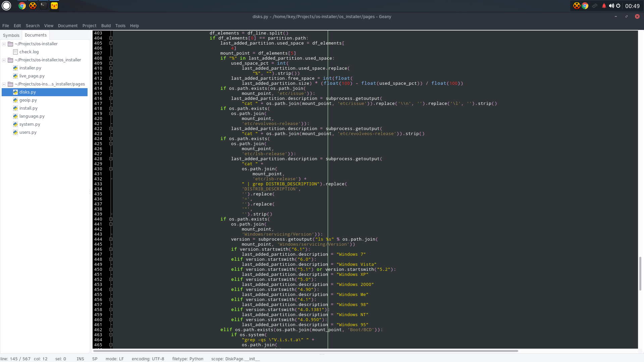
Task: Open the Build menu
Action: tap(106, 26)
